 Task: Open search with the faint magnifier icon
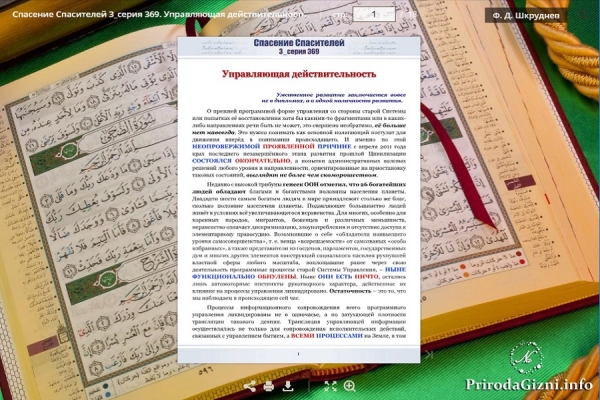tap(582, 15)
